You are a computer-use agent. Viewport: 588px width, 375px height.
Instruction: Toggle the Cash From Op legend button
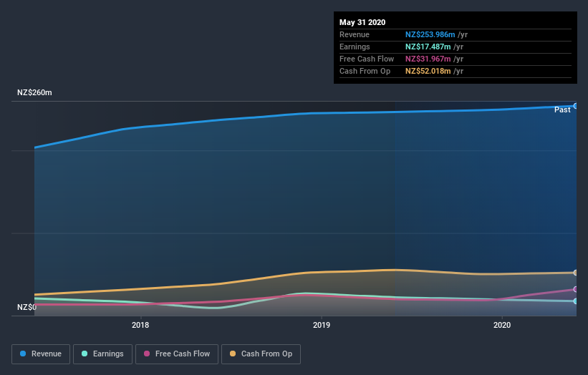(261, 354)
